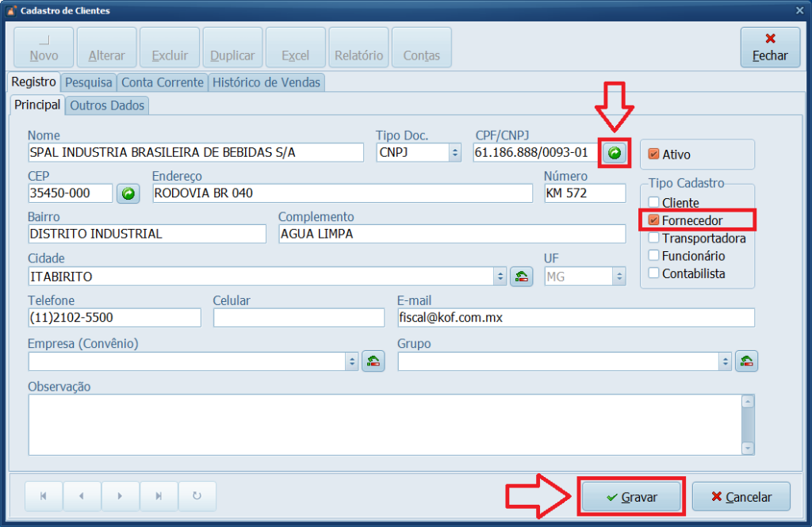Go to previous record arrow
The width and height of the screenshot is (812, 527).
point(82,496)
